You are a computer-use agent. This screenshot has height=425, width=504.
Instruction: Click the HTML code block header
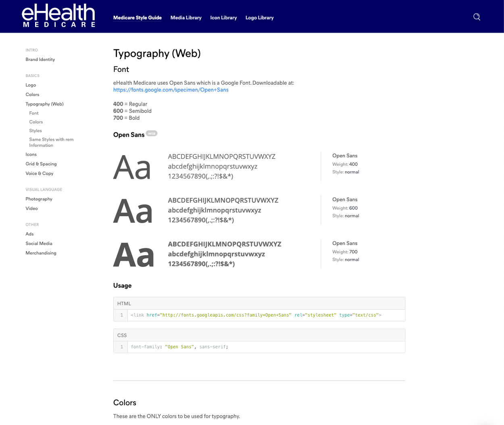click(259, 304)
